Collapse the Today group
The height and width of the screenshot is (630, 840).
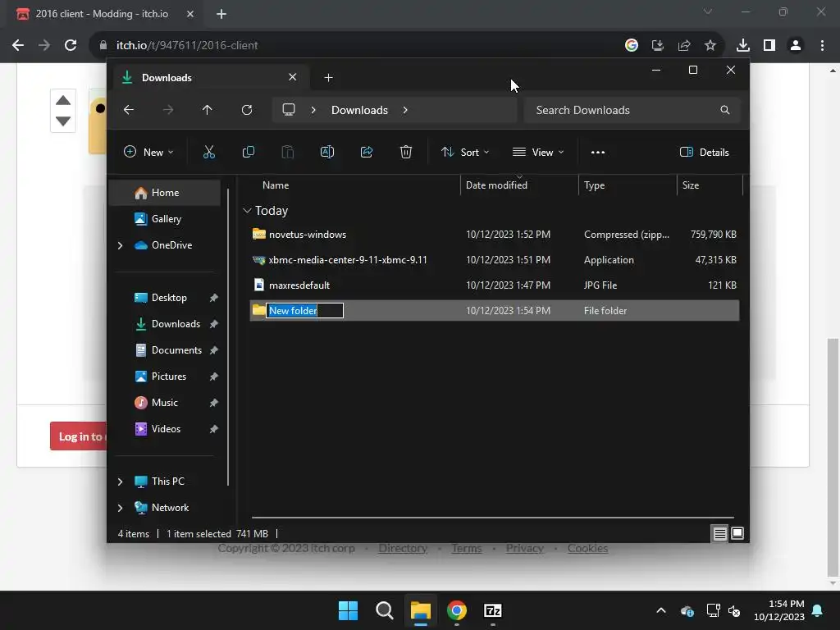pos(247,211)
